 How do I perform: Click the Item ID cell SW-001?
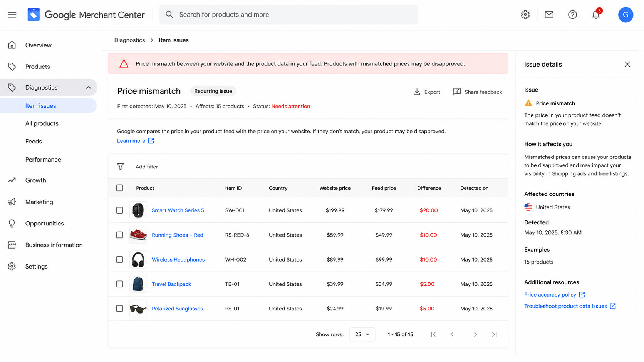point(235,210)
